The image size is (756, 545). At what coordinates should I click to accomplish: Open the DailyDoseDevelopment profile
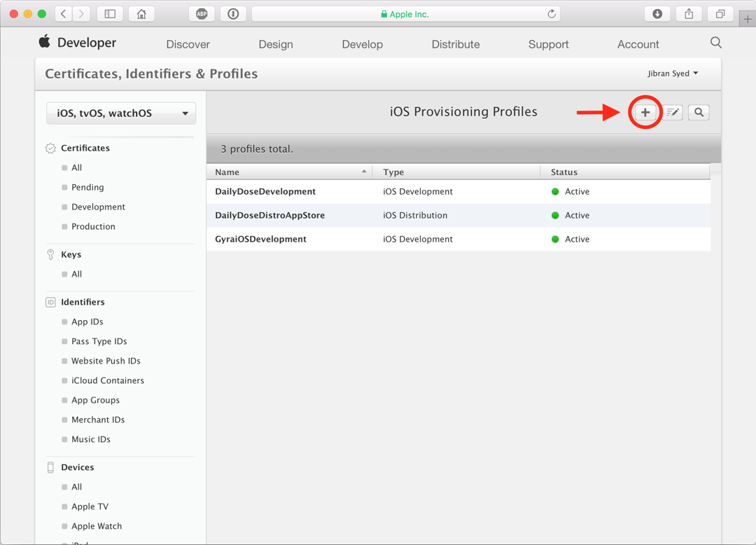pos(265,191)
